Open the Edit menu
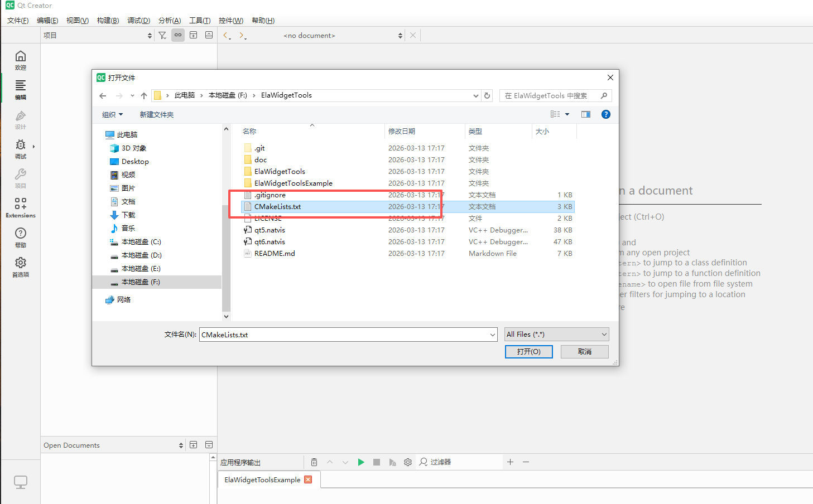This screenshot has width=813, height=504. click(47, 21)
